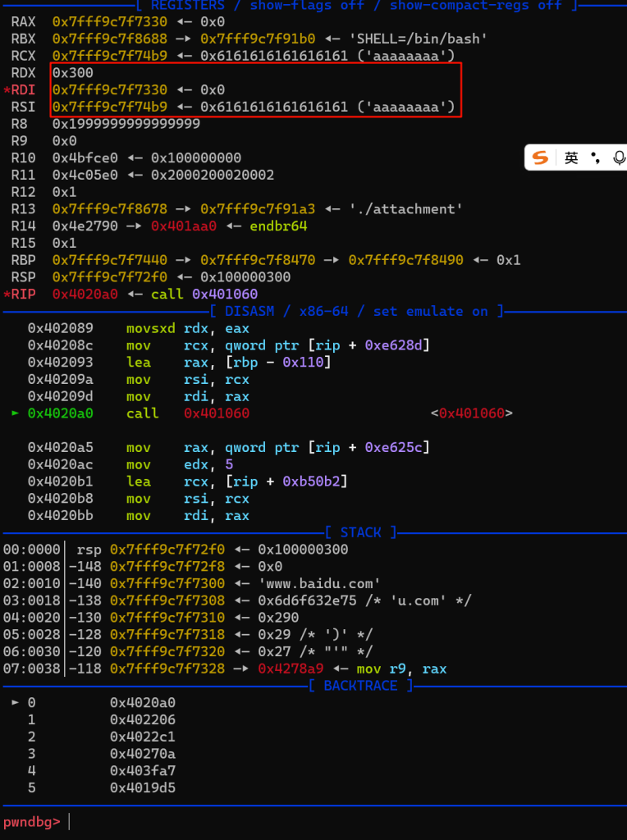The height and width of the screenshot is (840, 627).
Task: Click the RDX value 0x300
Action: pyautogui.click(x=72, y=73)
